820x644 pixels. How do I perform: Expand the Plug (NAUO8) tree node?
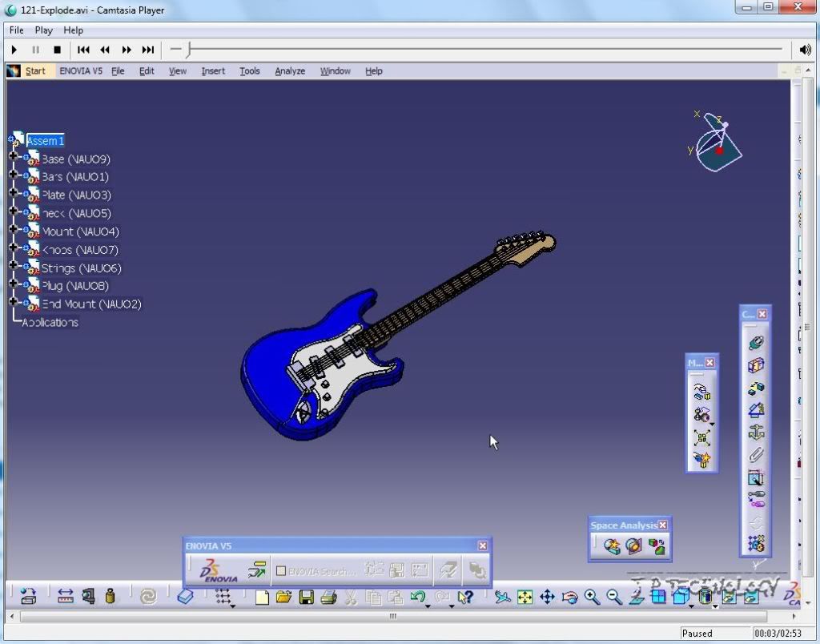pos(13,283)
